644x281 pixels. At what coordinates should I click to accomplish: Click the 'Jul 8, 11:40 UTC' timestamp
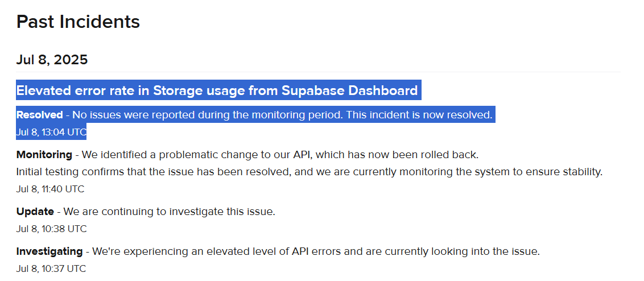[x=51, y=189]
